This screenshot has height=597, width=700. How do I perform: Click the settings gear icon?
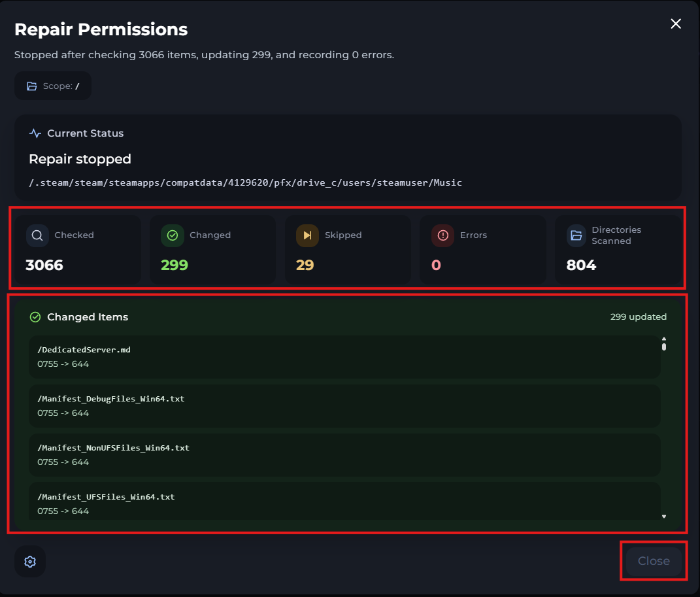[x=30, y=562]
